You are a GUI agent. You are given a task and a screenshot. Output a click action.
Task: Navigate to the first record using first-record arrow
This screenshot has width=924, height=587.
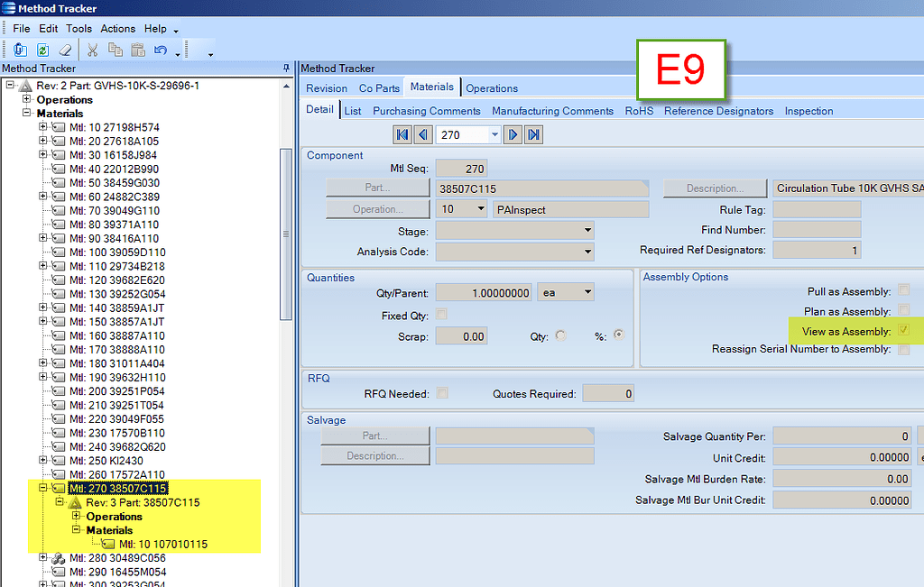[402, 134]
